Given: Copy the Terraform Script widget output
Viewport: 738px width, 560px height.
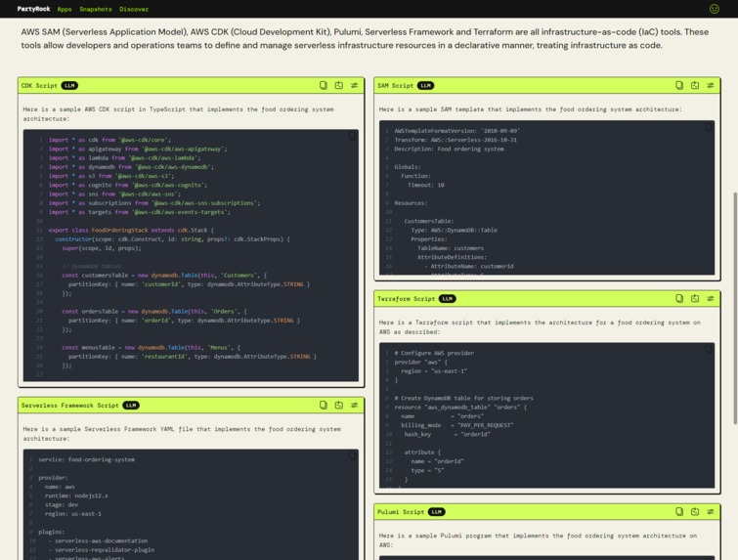Looking at the screenshot, I should click(x=679, y=298).
